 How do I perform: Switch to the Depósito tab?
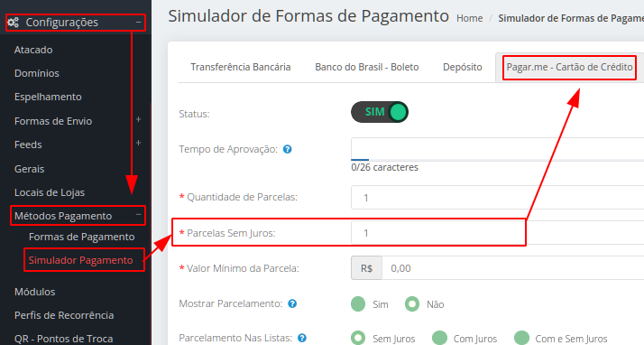[x=463, y=67]
